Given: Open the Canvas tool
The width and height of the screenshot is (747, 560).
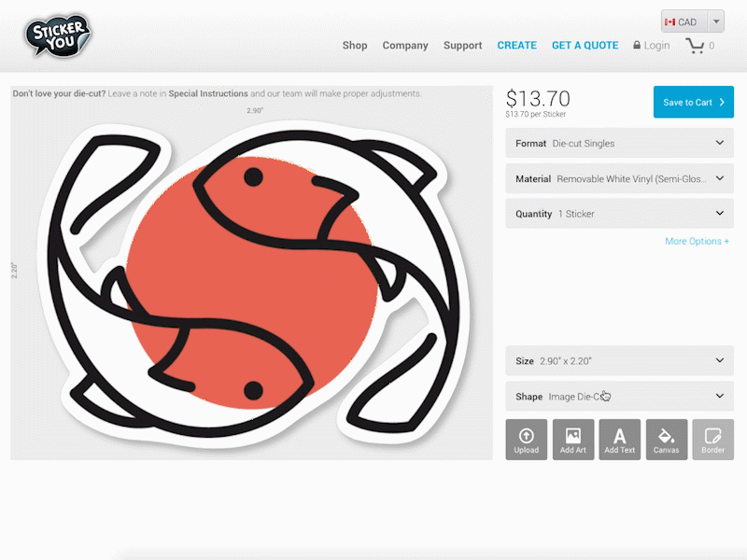Looking at the screenshot, I should point(667,439).
